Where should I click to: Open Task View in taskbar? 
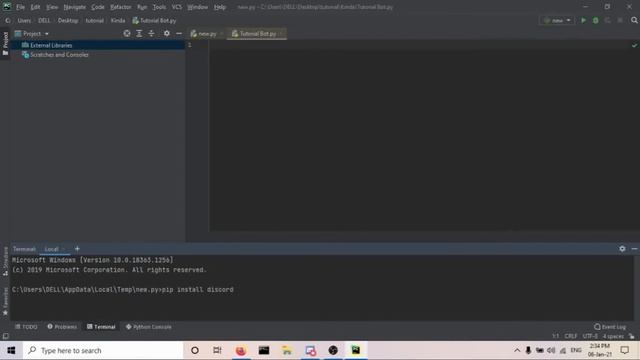217,350
